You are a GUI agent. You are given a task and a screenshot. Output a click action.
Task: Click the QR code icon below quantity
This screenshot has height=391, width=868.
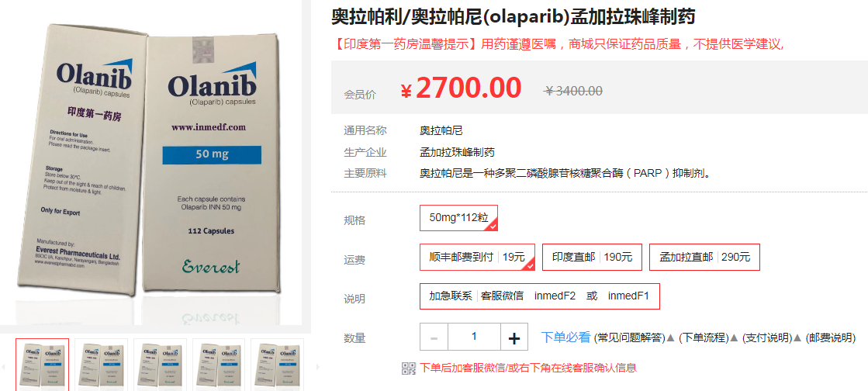coord(408,369)
